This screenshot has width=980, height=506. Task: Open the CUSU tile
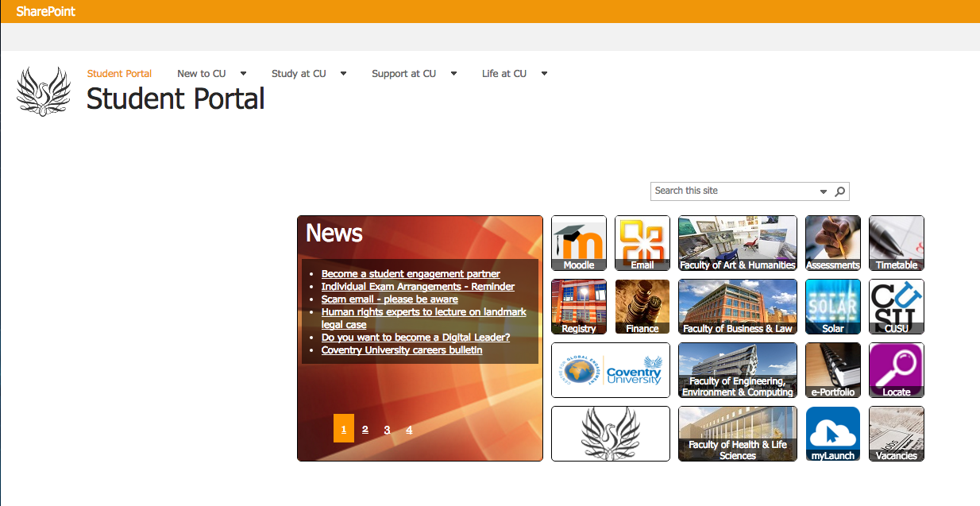(897, 307)
